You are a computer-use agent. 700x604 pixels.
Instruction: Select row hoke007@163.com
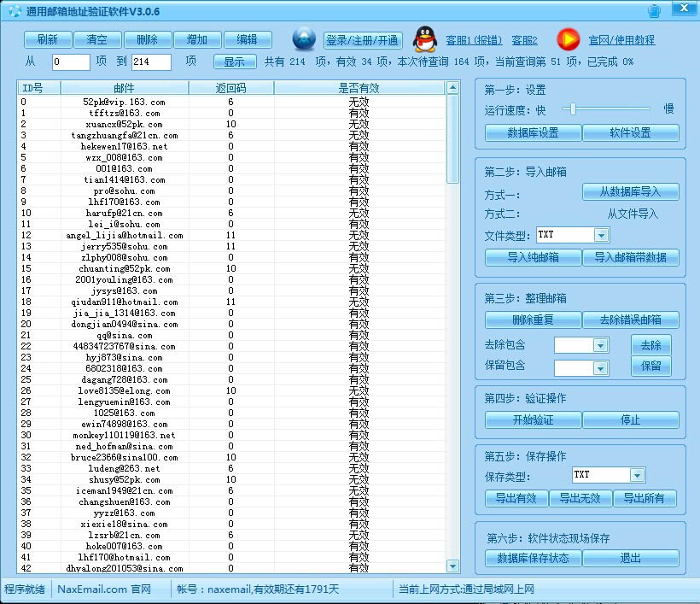pos(231,546)
